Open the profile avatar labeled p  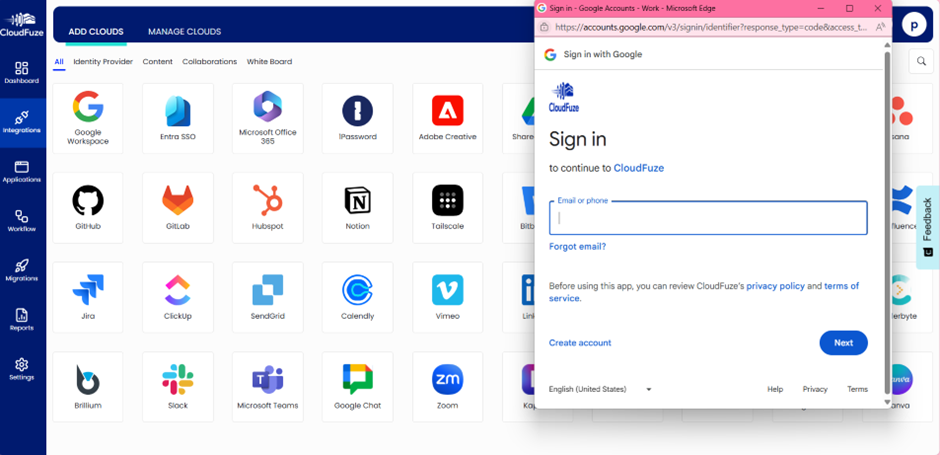(x=914, y=25)
